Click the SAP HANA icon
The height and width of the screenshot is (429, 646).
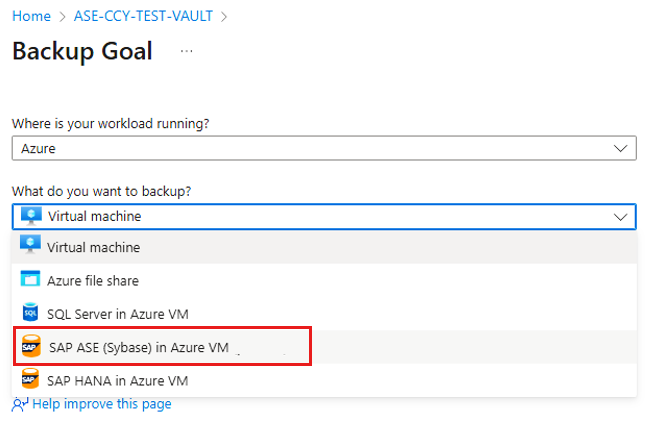click(29, 381)
